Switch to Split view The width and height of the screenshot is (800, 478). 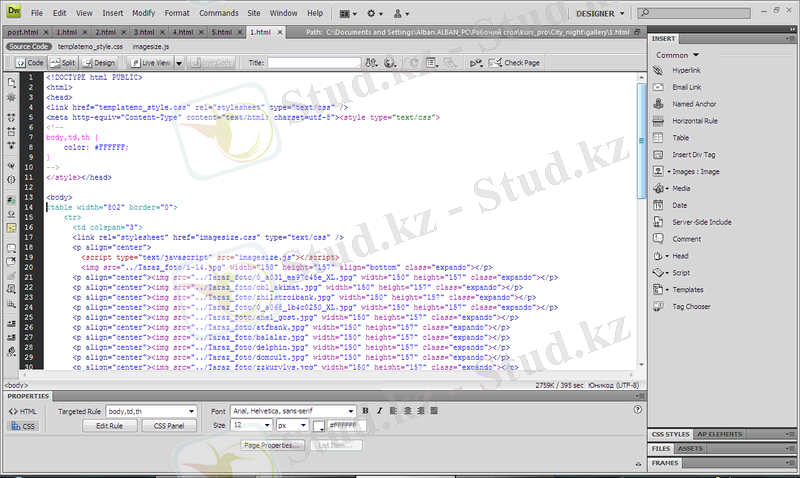coord(63,63)
